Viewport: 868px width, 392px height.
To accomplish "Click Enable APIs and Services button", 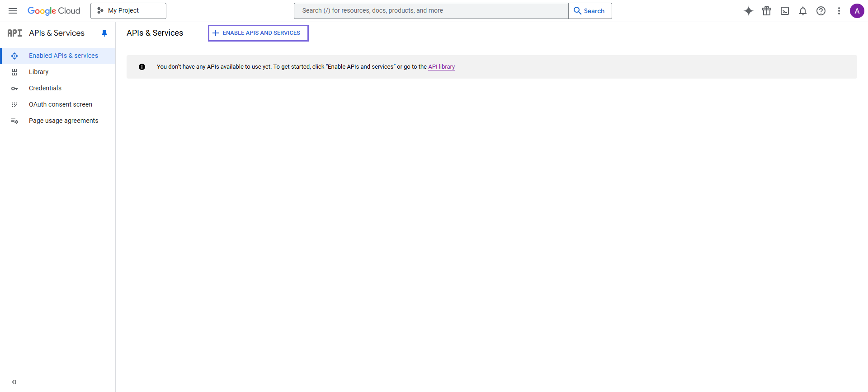I will tap(258, 33).
